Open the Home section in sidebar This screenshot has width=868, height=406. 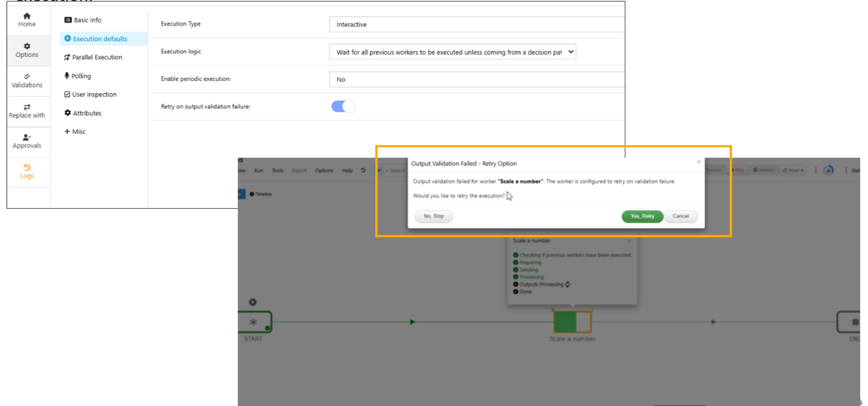(x=27, y=20)
